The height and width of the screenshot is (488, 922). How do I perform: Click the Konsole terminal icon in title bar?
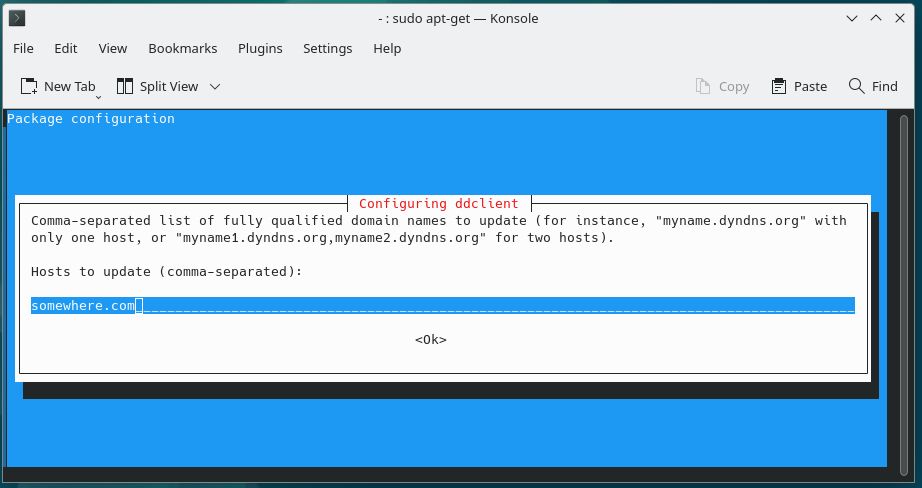coord(17,18)
